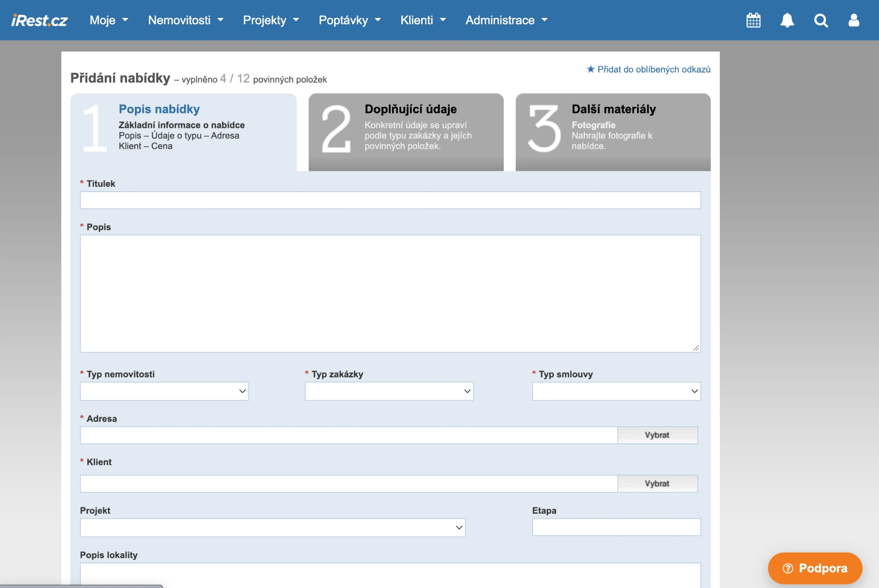Open the Podpora support button
Viewport: 879px width, 588px height.
tap(815, 568)
